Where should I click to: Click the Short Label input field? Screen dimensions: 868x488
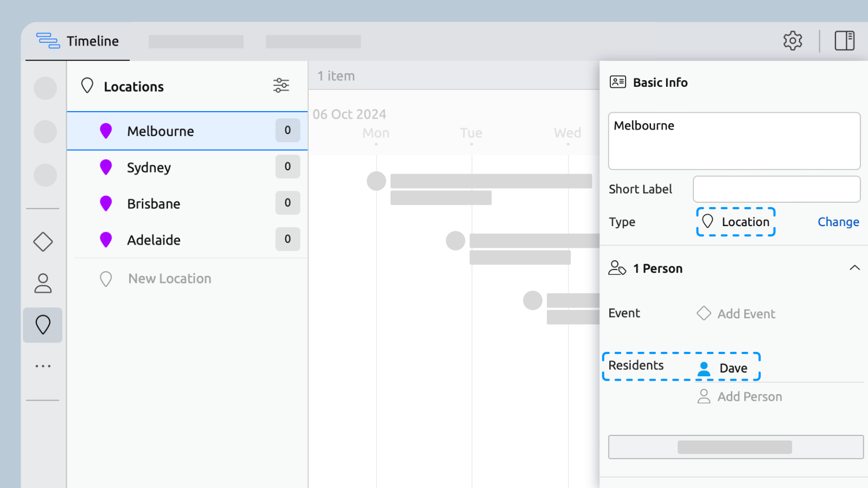click(776, 189)
